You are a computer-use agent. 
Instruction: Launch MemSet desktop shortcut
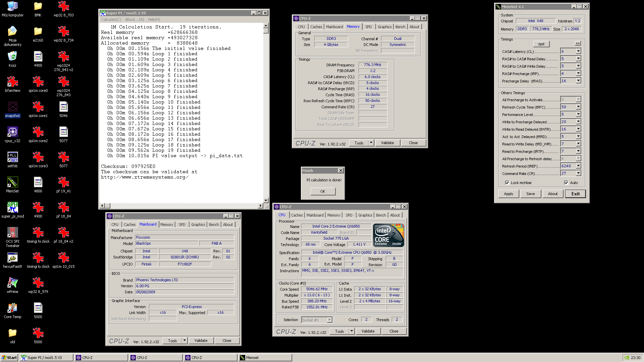(12, 185)
